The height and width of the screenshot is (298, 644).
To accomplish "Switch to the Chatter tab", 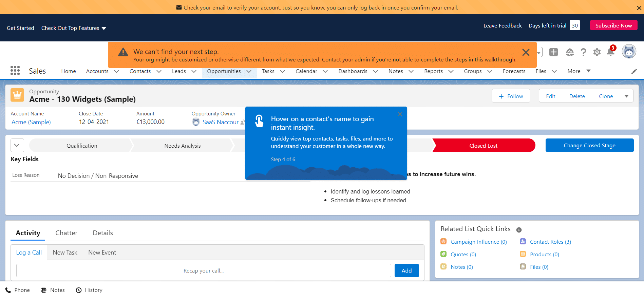I will click(x=67, y=233).
